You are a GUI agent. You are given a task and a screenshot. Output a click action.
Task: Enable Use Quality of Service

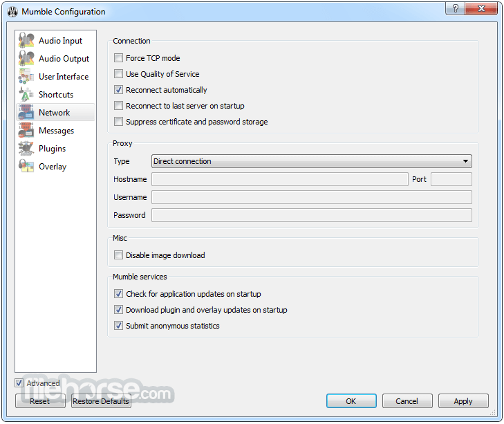118,74
